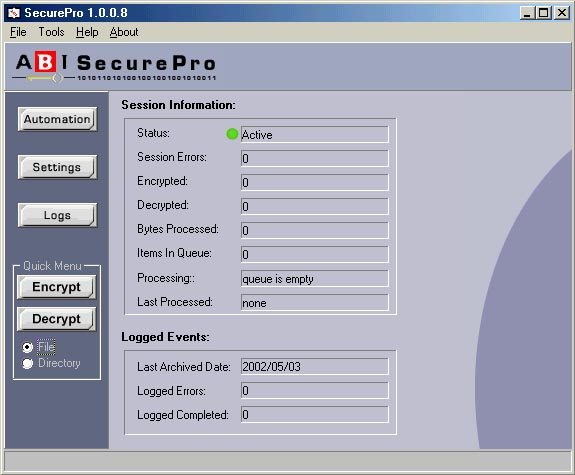This screenshot has height=475, width=575.
Task: Click the 'Session Information:' heading
Action: point(179,105)
